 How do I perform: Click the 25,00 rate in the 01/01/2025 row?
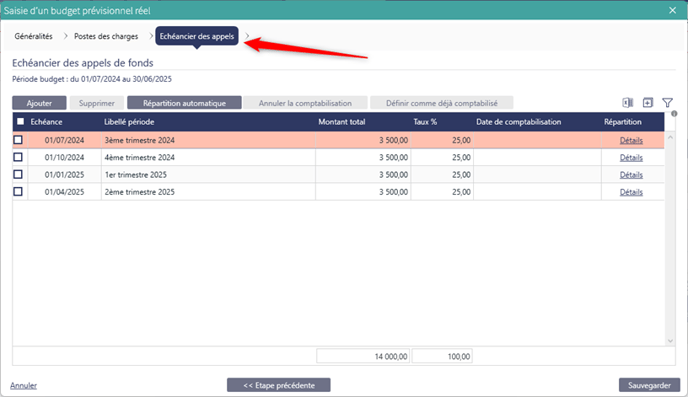tap(461, 175)
